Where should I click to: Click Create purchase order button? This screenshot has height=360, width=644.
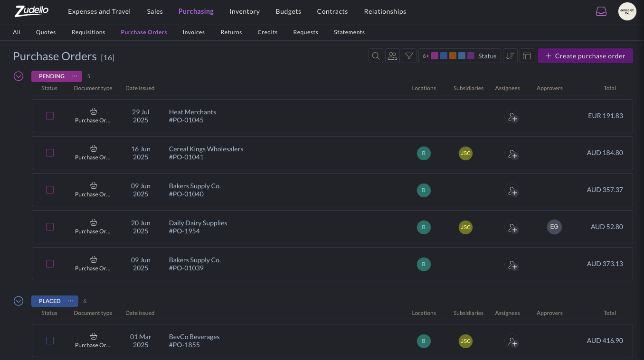point(585,56)
